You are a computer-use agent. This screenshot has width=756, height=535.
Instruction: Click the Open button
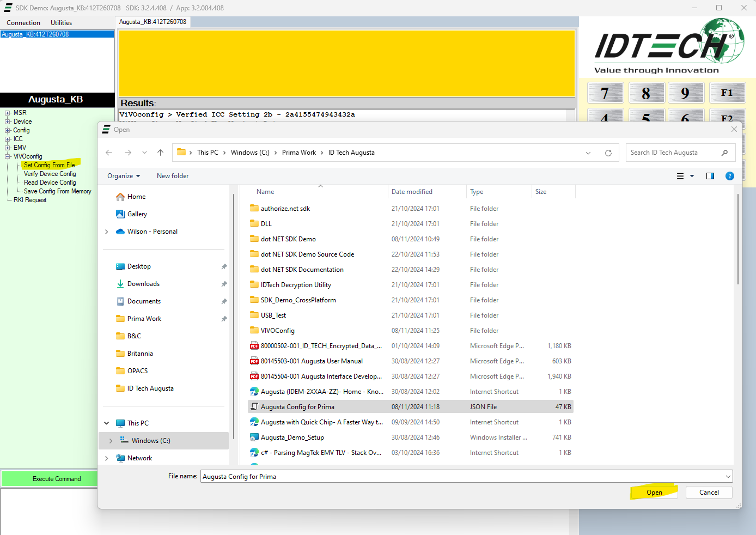pos(654,493)
